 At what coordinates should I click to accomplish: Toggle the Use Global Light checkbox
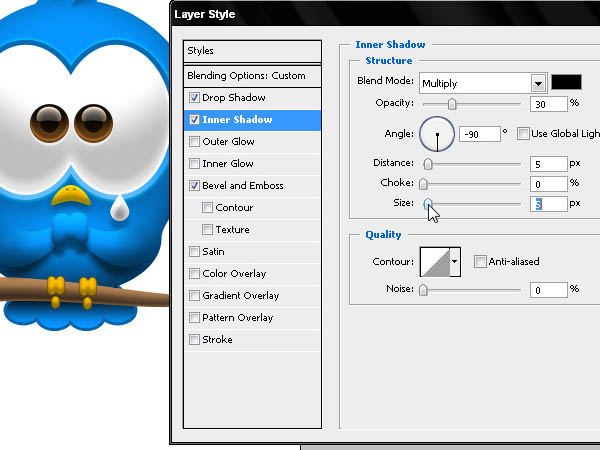(523, 134)
